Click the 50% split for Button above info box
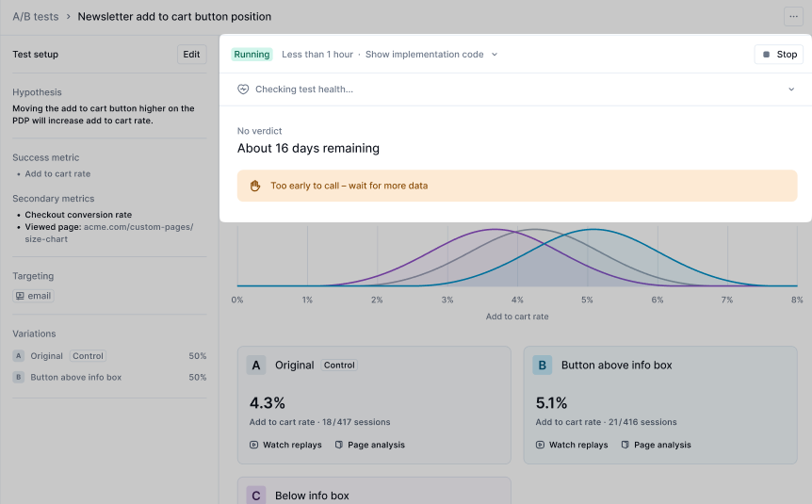The height and width of the screenshot is (504, 812). tap(197, 377)
